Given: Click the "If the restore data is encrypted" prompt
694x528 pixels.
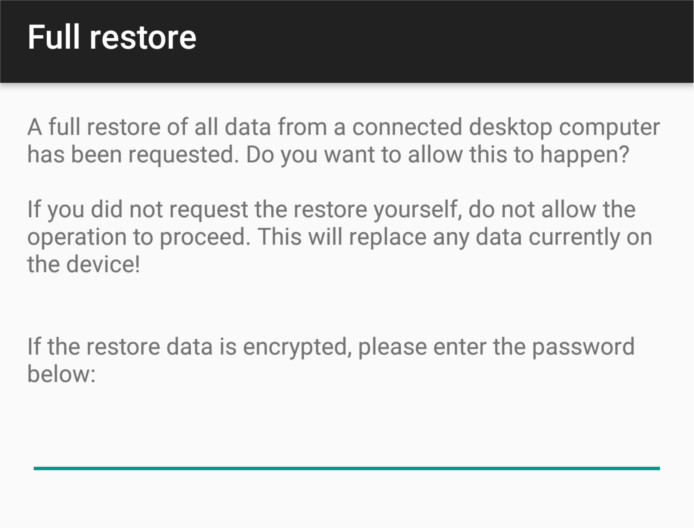Looking at the screenshot, I should (x=330, y=361).
